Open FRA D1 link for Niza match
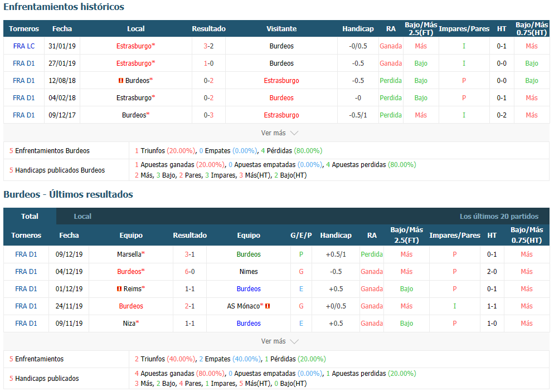This screenshot has width=554, height=392. (x=26, y=323)
